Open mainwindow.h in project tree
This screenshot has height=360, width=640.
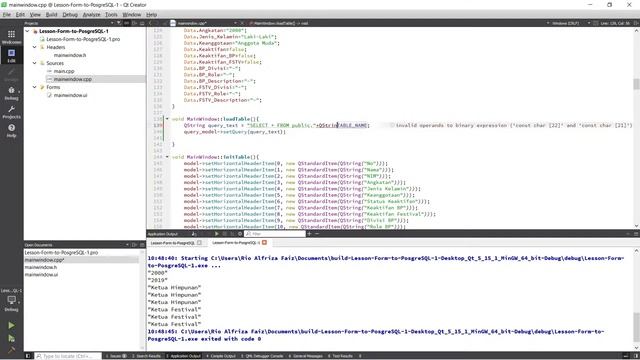[70, 55]
